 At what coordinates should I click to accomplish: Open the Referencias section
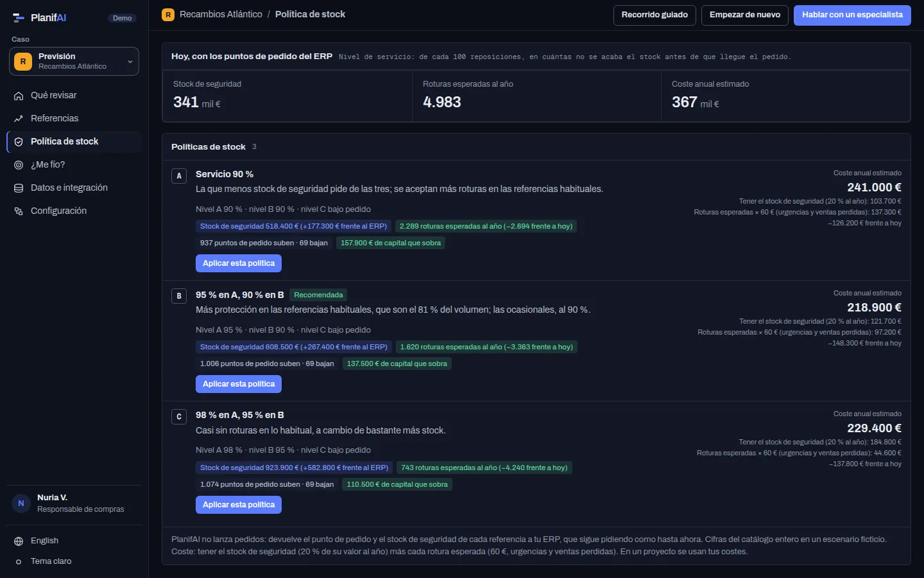74,118
